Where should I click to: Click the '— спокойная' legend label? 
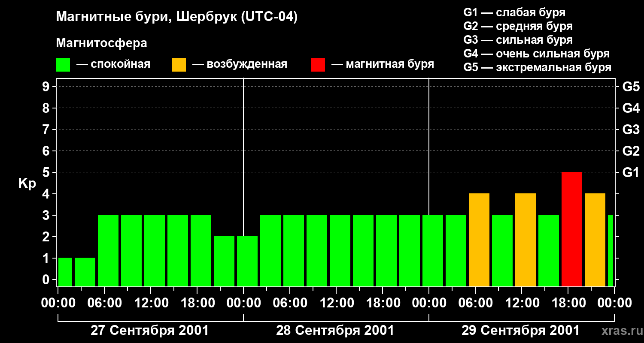point(113,64)
